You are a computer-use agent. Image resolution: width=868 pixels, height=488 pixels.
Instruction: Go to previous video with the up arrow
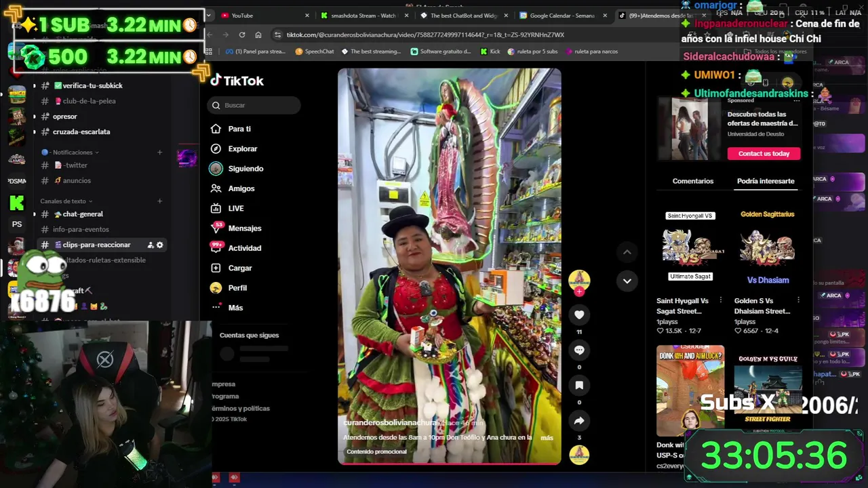point(627,252)
